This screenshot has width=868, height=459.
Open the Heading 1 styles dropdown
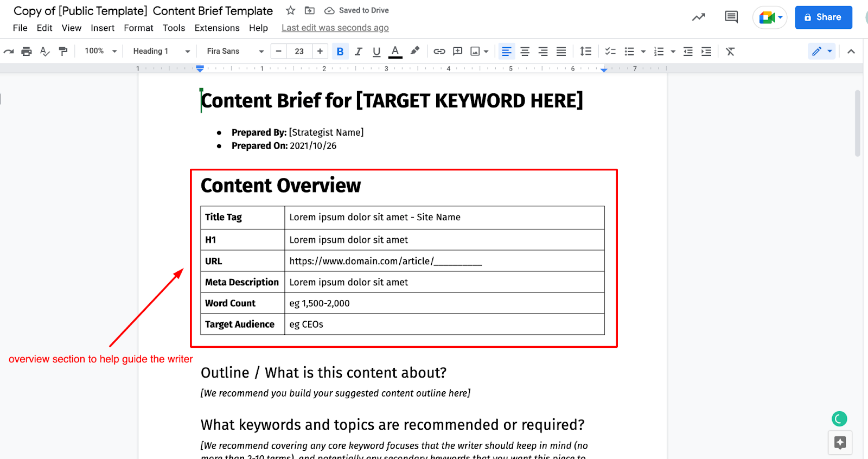click(x=162, y=51)
